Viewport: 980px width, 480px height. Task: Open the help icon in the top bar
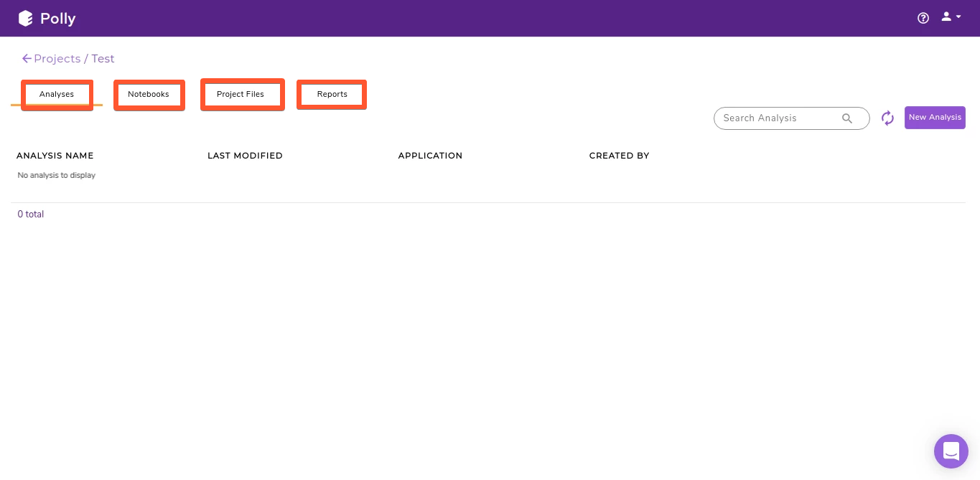point(923,17)
